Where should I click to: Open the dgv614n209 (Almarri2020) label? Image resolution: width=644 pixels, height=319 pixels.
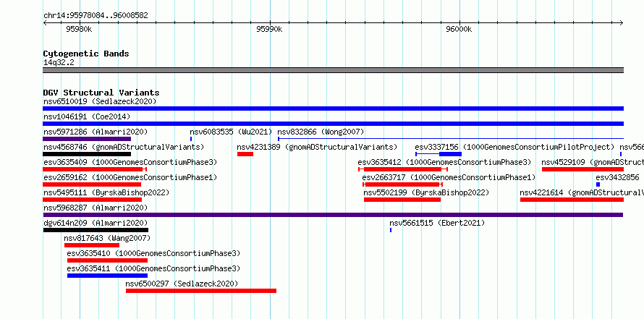tap(96, 223)
